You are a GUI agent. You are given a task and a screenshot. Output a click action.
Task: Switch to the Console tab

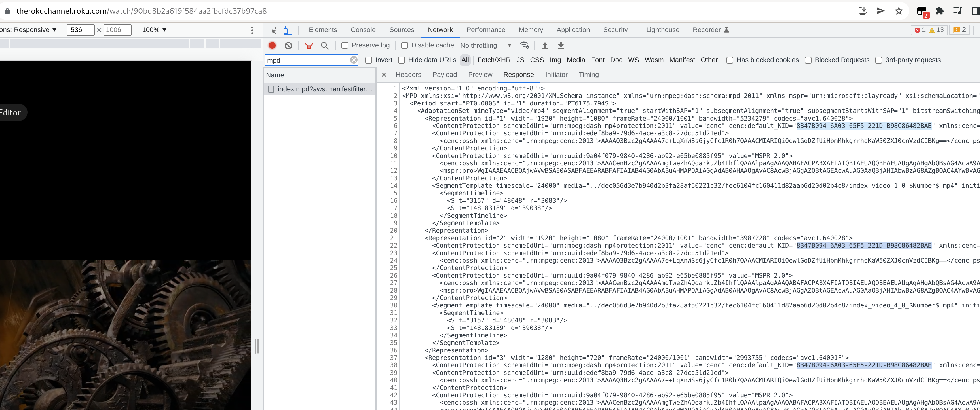coord(363,30)
